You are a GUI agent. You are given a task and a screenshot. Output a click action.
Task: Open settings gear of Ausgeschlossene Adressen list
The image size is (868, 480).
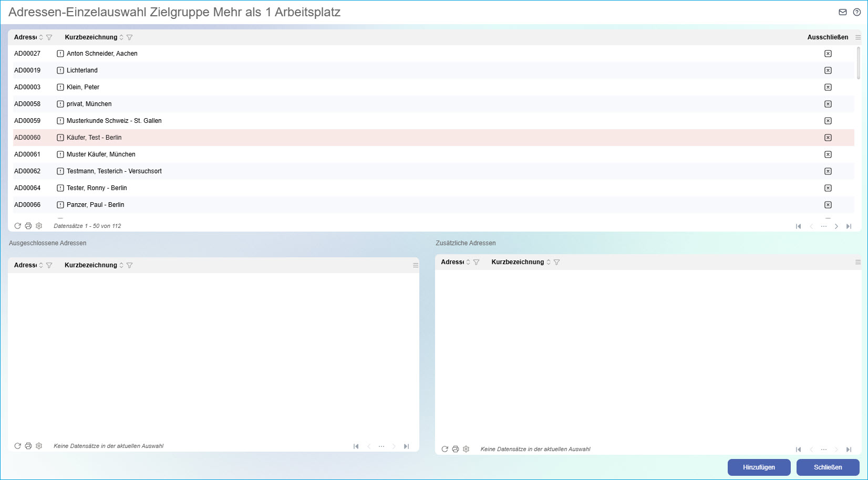click(x=39, y=446)
